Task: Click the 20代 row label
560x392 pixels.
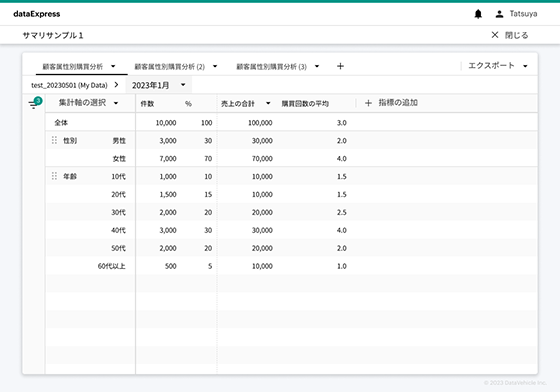Action: tap(119, 194)
